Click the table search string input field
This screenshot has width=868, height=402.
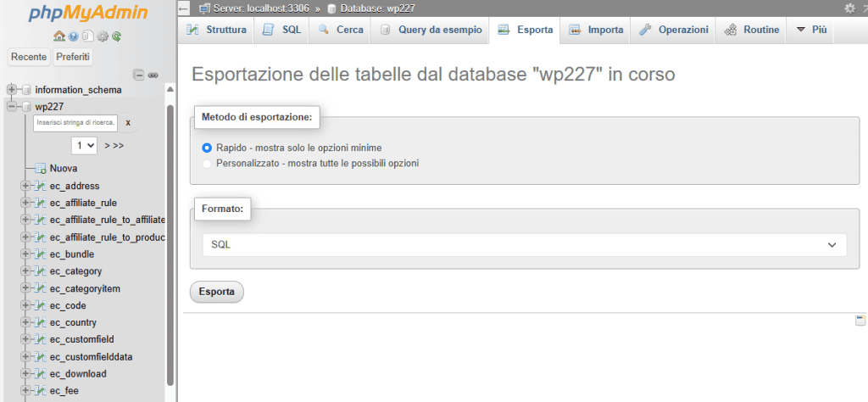click(76, 123)
